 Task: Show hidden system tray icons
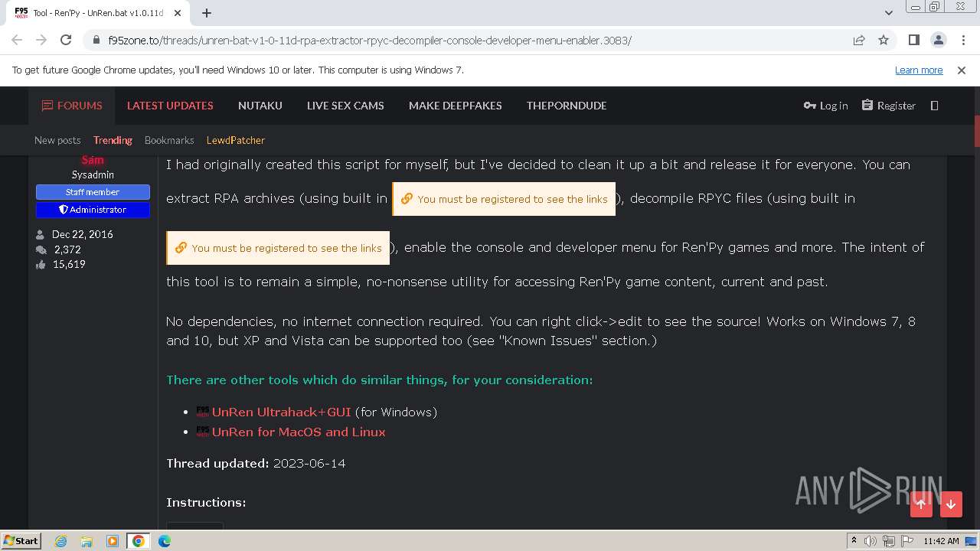[x=854, y=541]
